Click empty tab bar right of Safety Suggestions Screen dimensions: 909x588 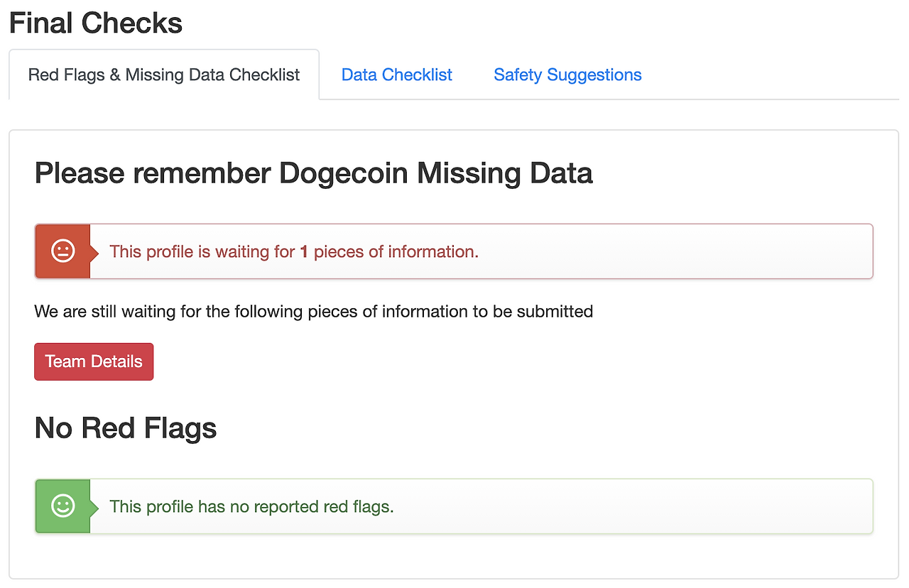pyautogui.click(x=767, y=75)
